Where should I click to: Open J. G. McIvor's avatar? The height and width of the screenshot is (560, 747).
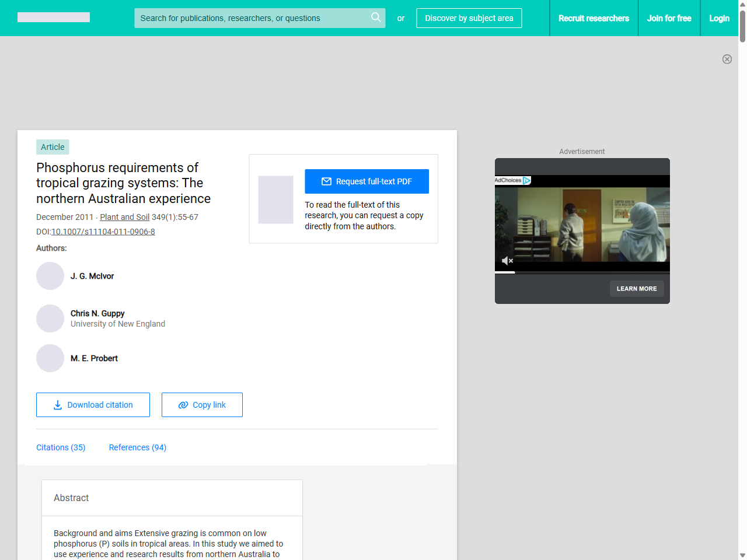pos(50,276)
